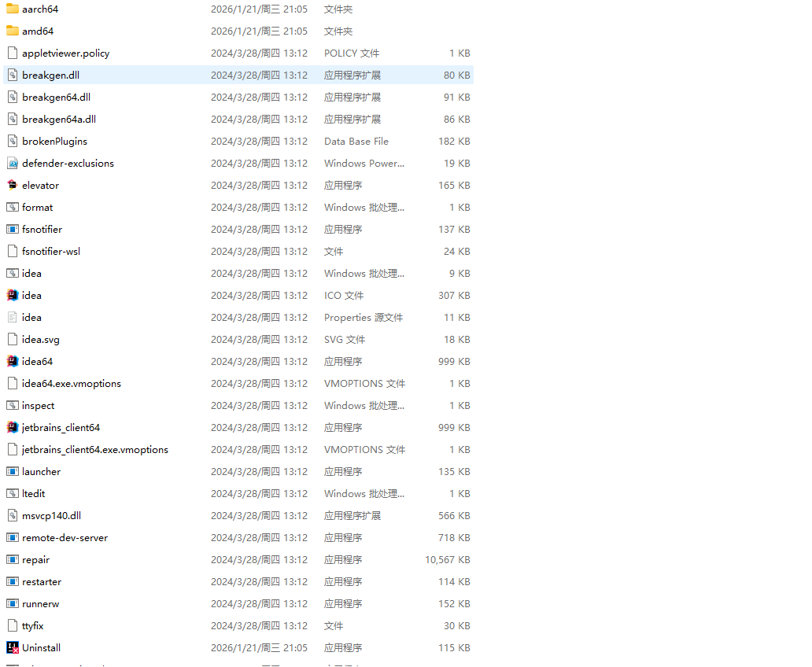Select the idea.svg file

(40, 340)
